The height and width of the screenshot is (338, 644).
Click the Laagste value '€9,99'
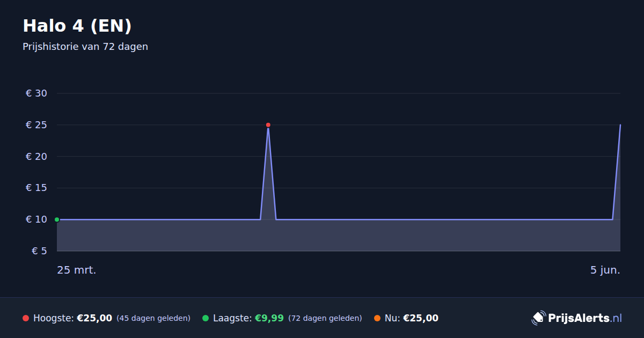[269, 318]
